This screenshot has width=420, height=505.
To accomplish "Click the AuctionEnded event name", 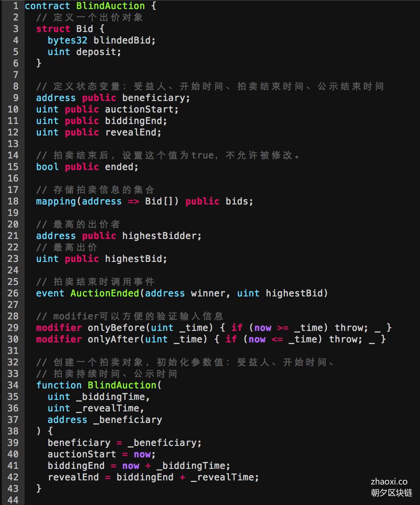I will (x=105, y=293).
